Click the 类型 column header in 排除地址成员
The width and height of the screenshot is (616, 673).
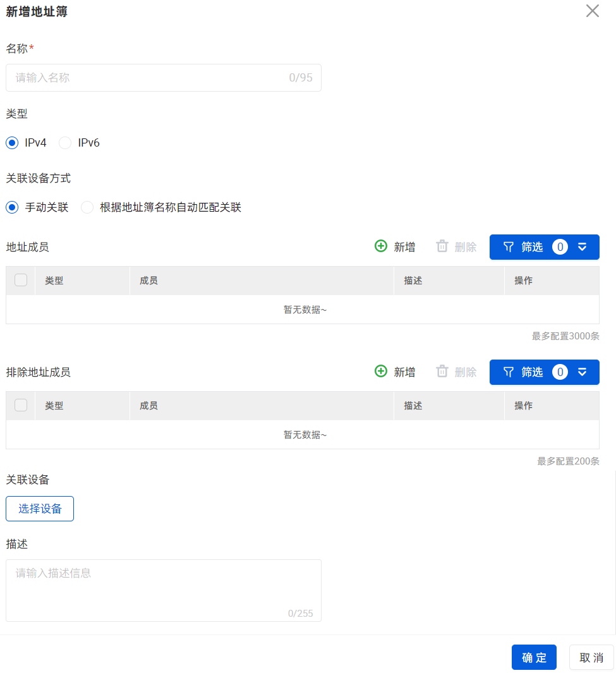54,406
